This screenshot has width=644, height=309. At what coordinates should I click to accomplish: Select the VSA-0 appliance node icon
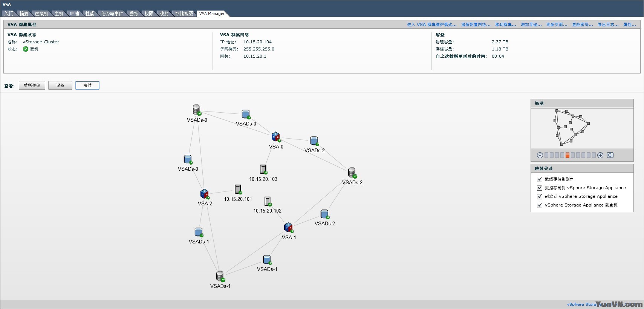[x=276, y=137]
